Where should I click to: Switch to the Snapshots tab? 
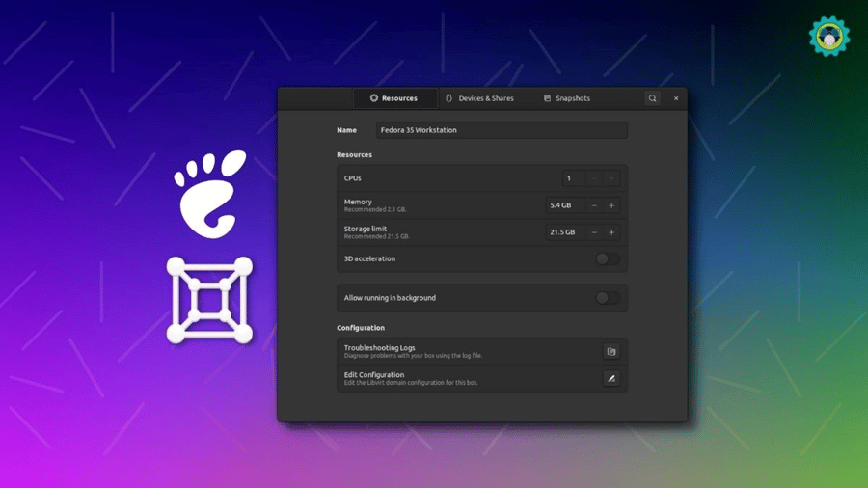tap(566, 98)
